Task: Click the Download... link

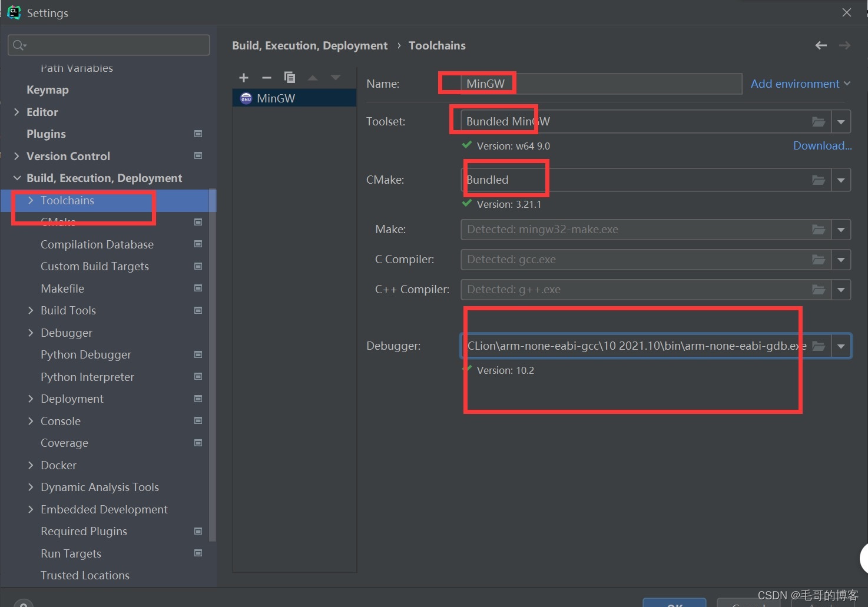Action: point(822,145)
